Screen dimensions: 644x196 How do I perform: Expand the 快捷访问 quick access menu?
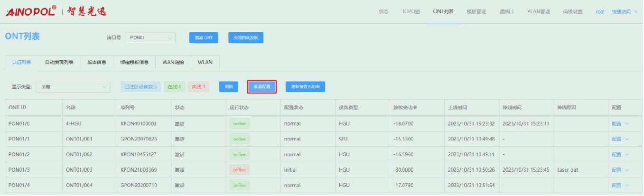625,11
